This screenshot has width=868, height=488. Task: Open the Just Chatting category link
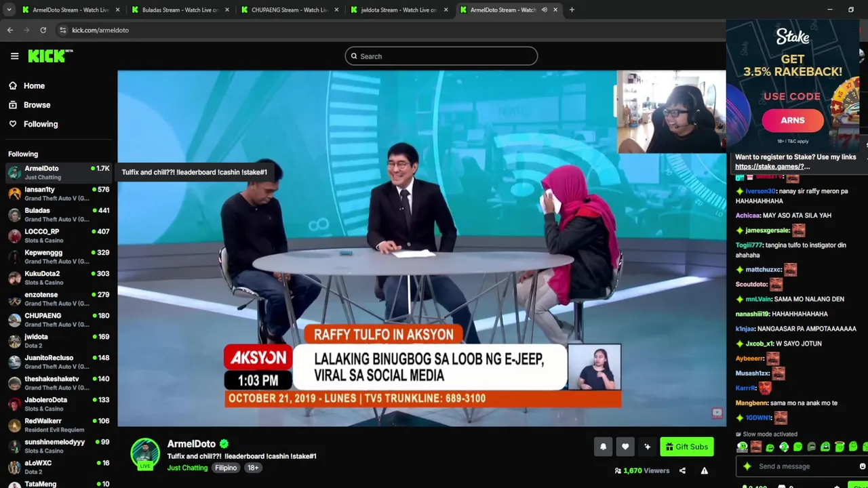point(188,468)
